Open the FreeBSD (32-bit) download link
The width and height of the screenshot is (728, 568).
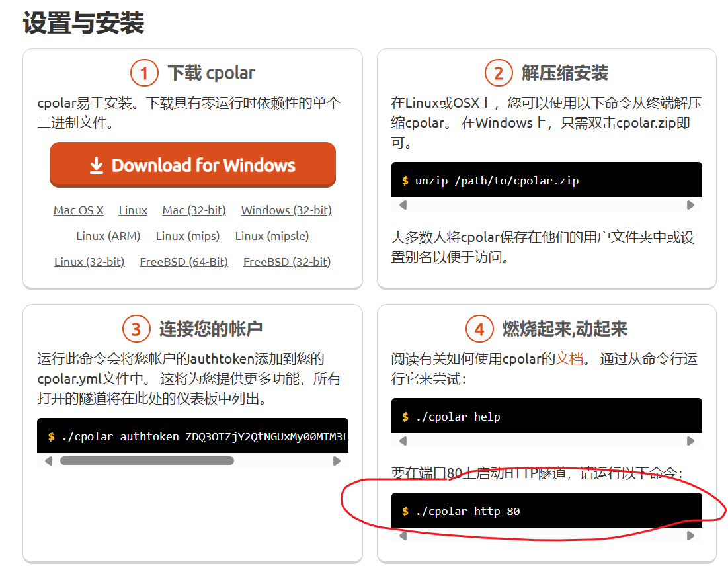point(287,261)
